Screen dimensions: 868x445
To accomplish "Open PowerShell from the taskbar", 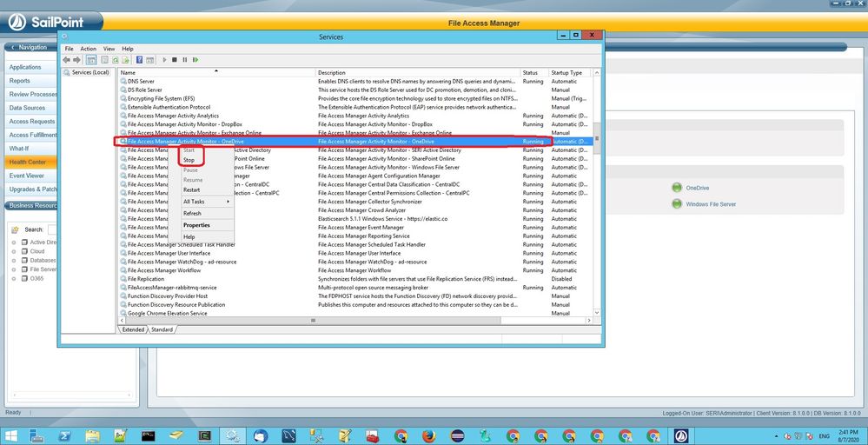I will [65, 435].
